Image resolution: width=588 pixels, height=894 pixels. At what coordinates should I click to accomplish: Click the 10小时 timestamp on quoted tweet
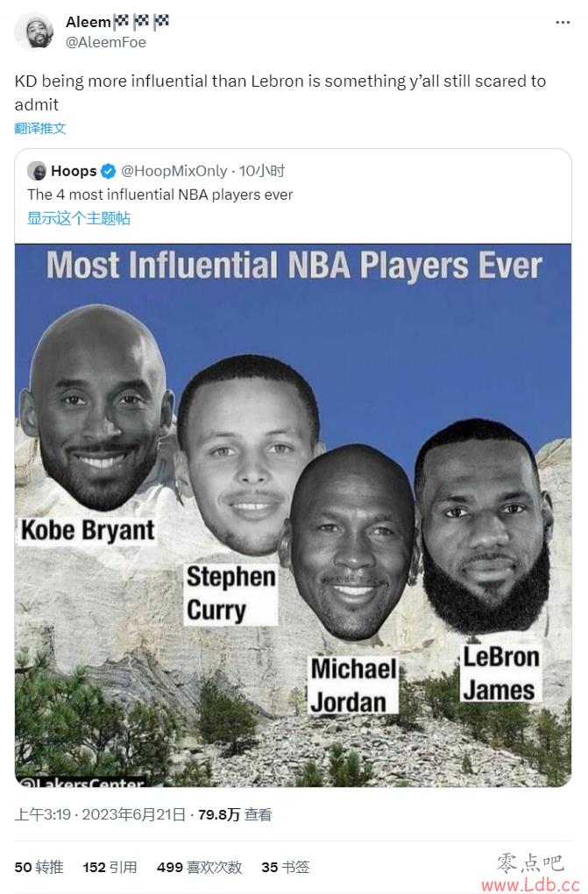coord(262,171)
